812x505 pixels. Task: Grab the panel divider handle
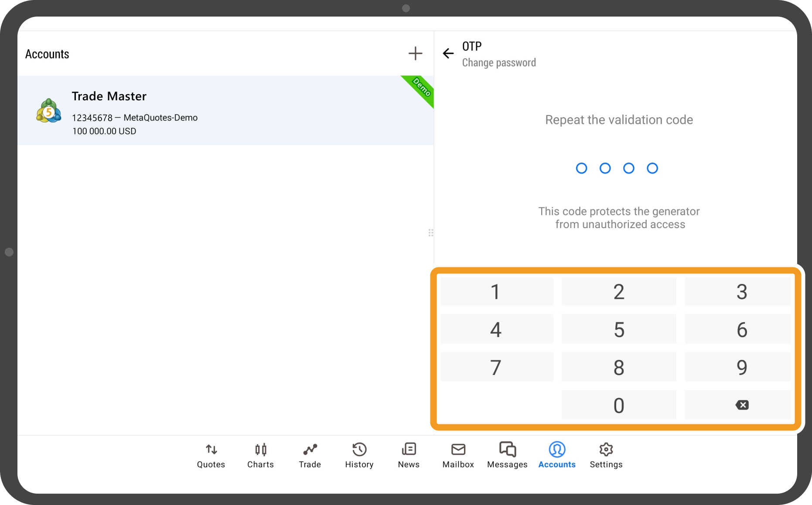click(x=431, y=233)
